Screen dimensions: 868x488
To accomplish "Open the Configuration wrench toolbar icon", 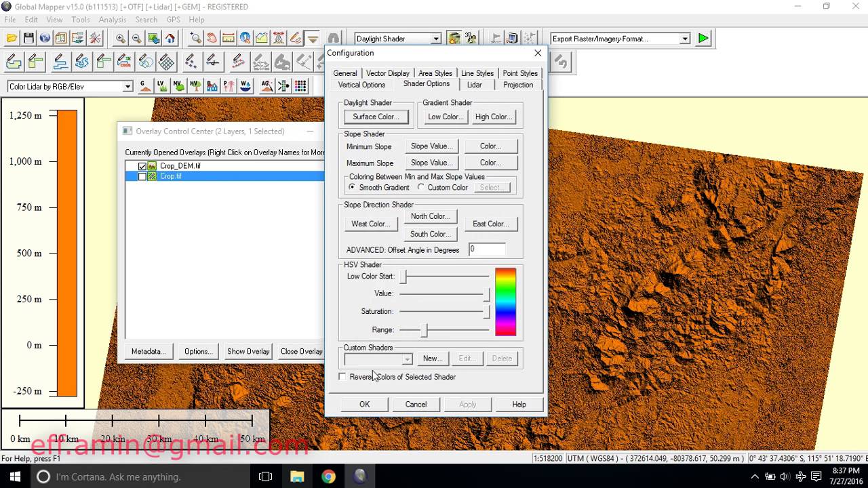I will pyautogui.click(x=95, y=39).
